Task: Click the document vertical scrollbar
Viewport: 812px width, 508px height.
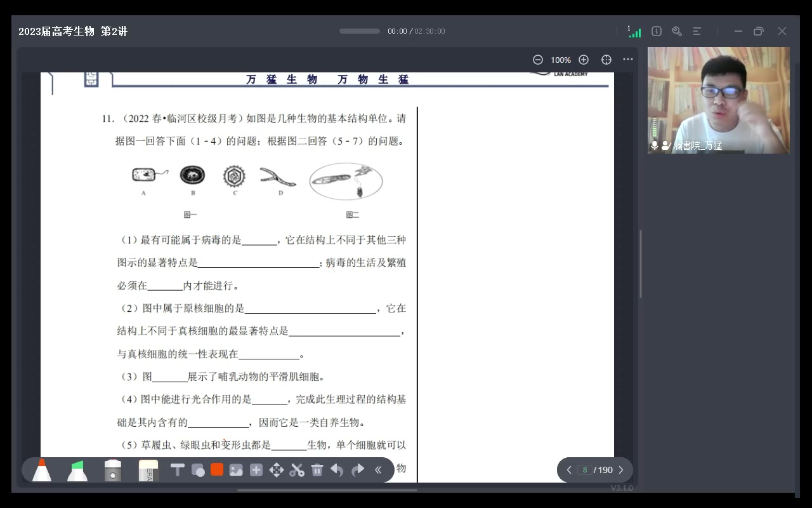Action: pos(640,264)
